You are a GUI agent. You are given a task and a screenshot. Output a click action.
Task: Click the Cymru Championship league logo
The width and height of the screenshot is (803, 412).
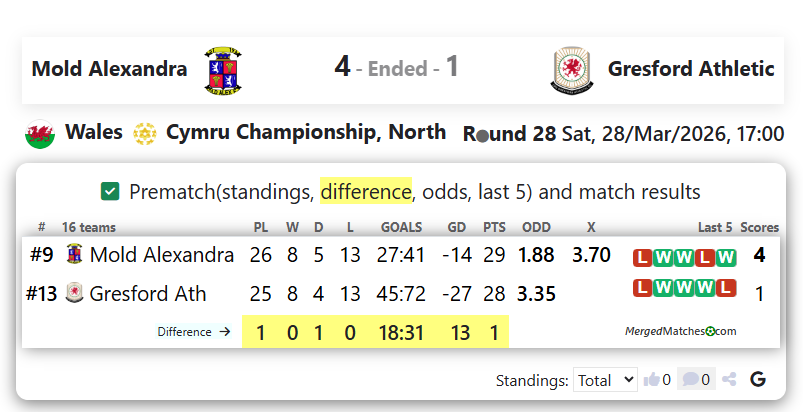coord(145,133)
